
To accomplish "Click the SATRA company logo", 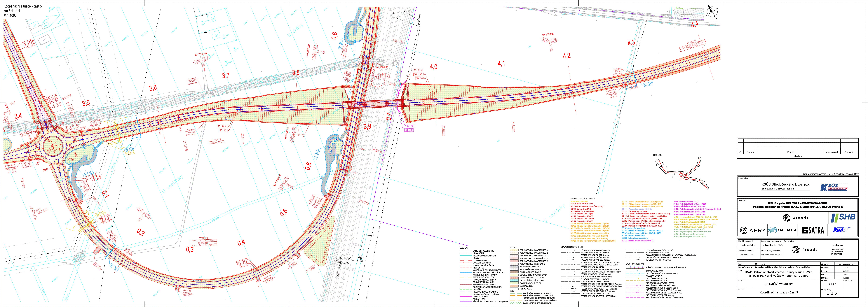I will [813, 230].
